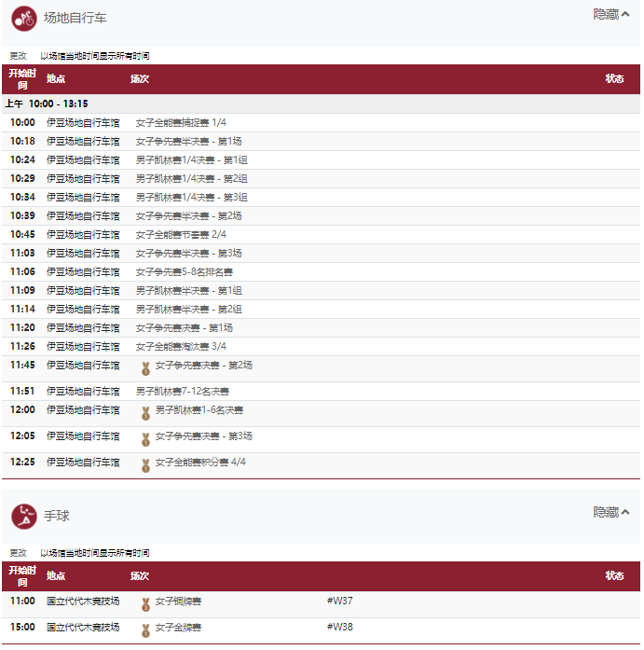Select event 女子争先赛决赛 - 第2场
The height and width of the screenshot is (650, 644).
(204, 366)
